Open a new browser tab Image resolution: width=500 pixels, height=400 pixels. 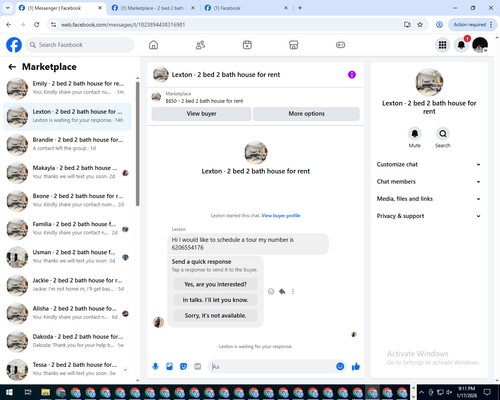(x=300, y=8)
